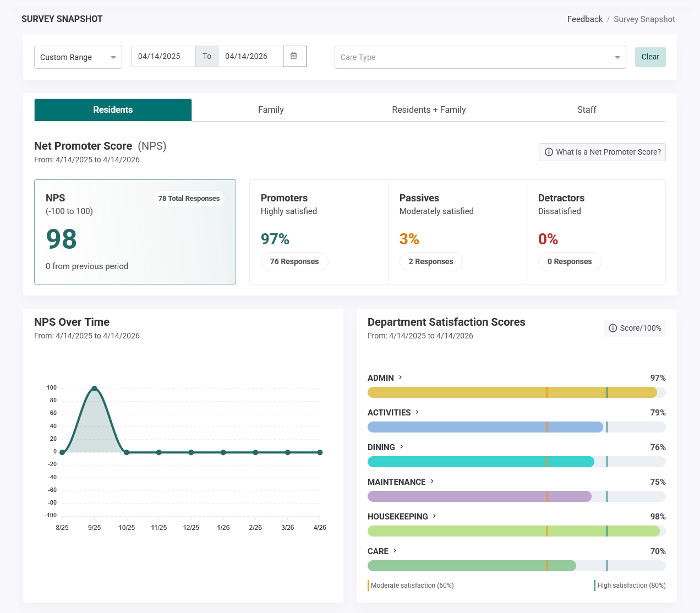Expand ADMIN department chevron

401,377
